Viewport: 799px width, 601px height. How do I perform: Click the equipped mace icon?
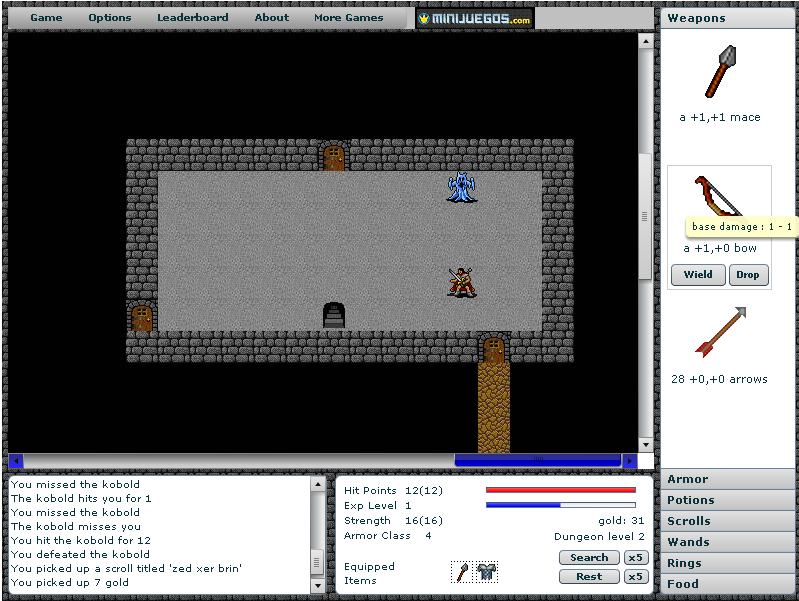(x=462, y=572)
